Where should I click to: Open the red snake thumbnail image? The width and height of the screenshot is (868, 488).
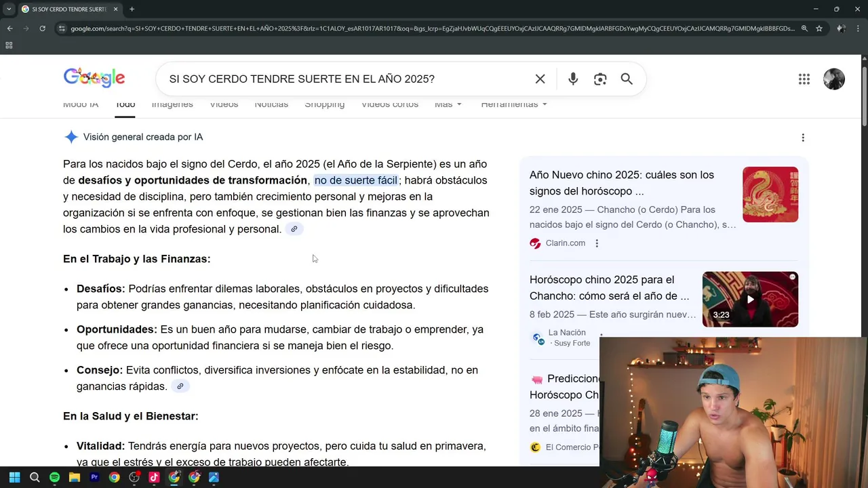pyautogui.click(x=770, y=195)
